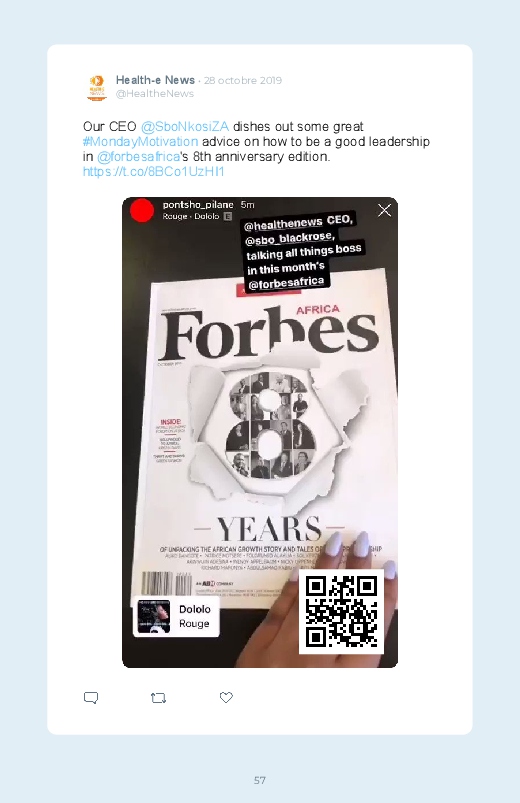Click the @HealtheNews handle

pos(155,94)
